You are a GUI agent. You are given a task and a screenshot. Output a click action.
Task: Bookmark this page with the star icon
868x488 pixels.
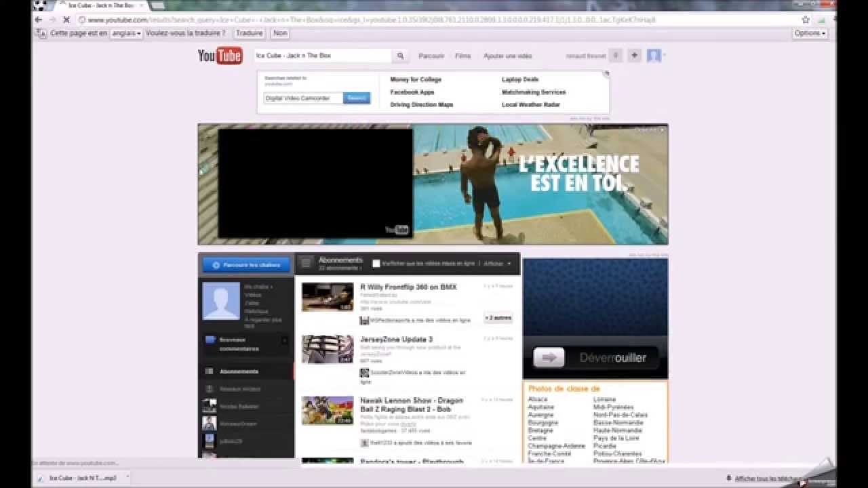(806, 20)
